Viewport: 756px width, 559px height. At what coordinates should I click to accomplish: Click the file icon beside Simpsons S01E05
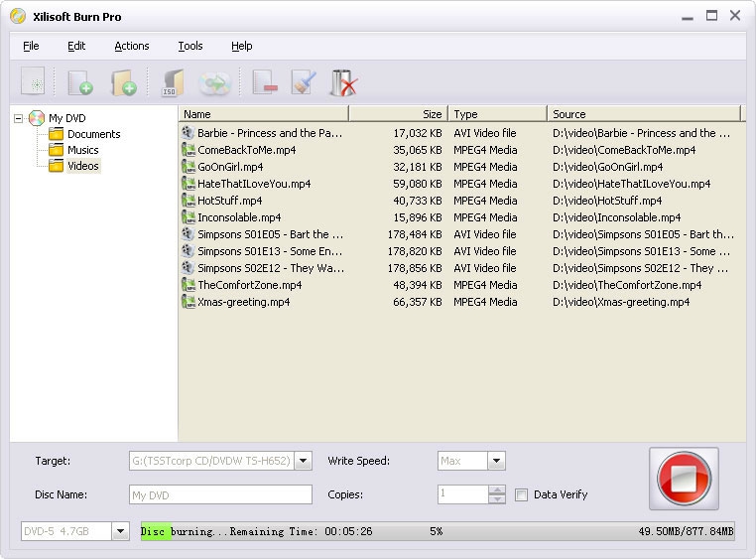(189, 234)
